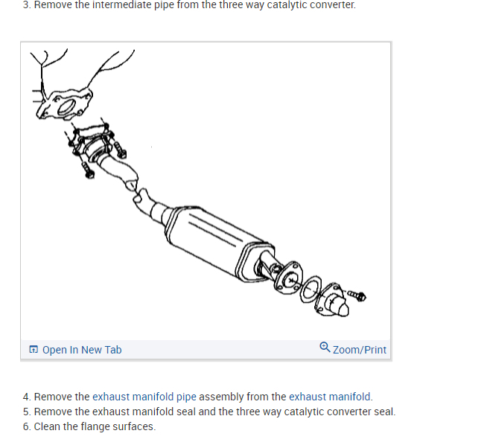Click the lower loose bolt near manifold pipe
Image resolution: width=487 pixels, height=448 pixels.
tap(88, 170)
